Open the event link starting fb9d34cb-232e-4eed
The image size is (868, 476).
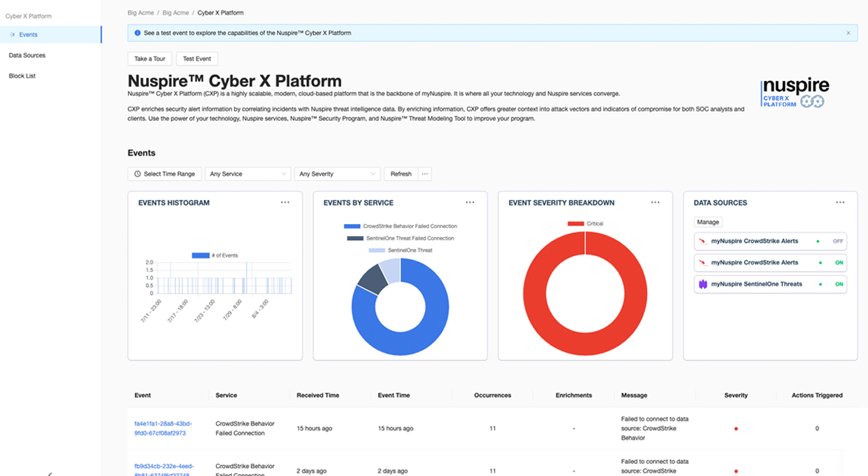(164, 470)
